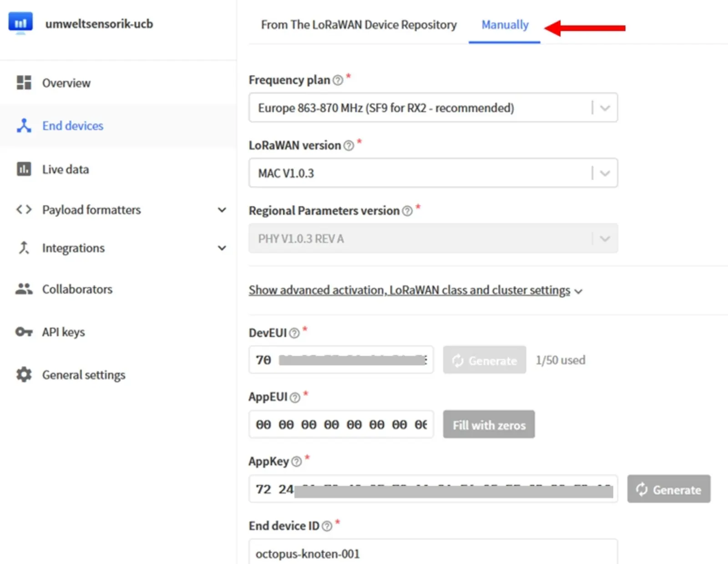The width and height of the screenshot is (728, 564).
Task: Click the Collaborators people icon
Action: tap(24, 289)
